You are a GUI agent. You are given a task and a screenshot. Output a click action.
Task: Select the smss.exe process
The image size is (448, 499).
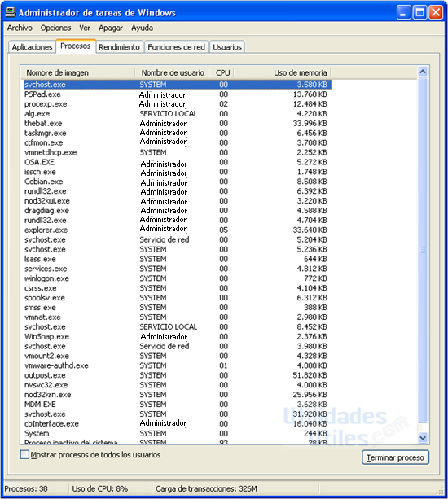point(177,308)
